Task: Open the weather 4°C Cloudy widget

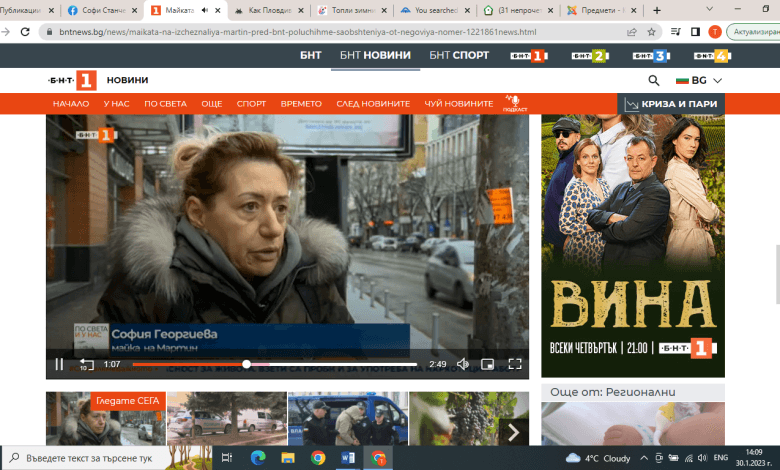Action: point(598,458)
